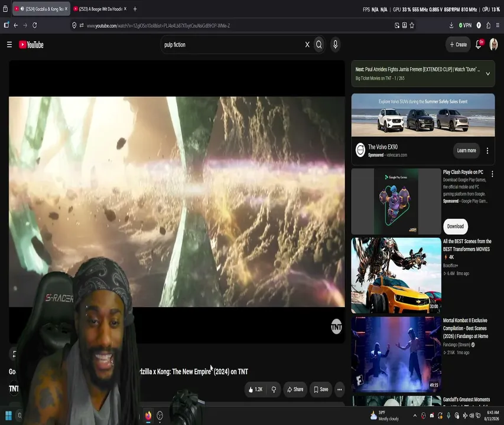Open options for Play Clash Royale ad
The height and width of the screenshot is (425, 504).
pos(492,174)
